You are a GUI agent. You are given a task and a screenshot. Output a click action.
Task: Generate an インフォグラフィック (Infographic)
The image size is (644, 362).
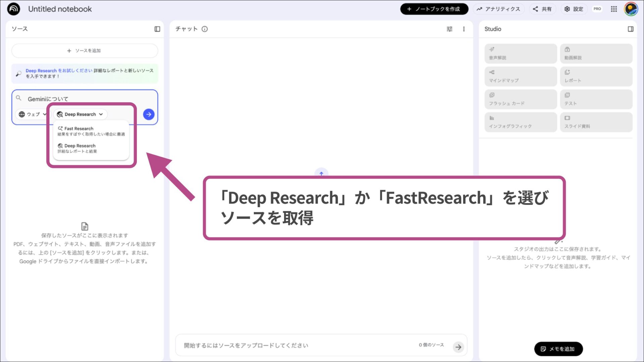[520, 122]
